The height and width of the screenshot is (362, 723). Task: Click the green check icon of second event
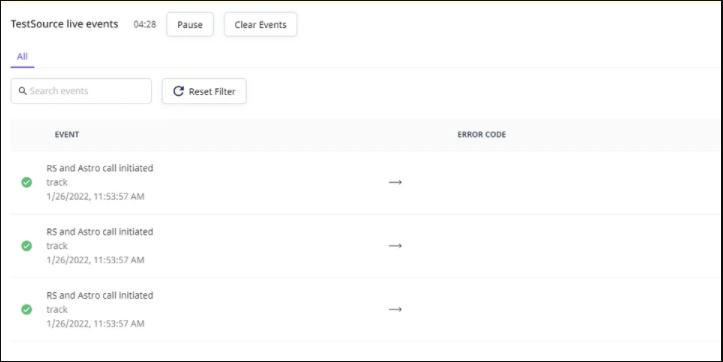[x=27, y=246]
